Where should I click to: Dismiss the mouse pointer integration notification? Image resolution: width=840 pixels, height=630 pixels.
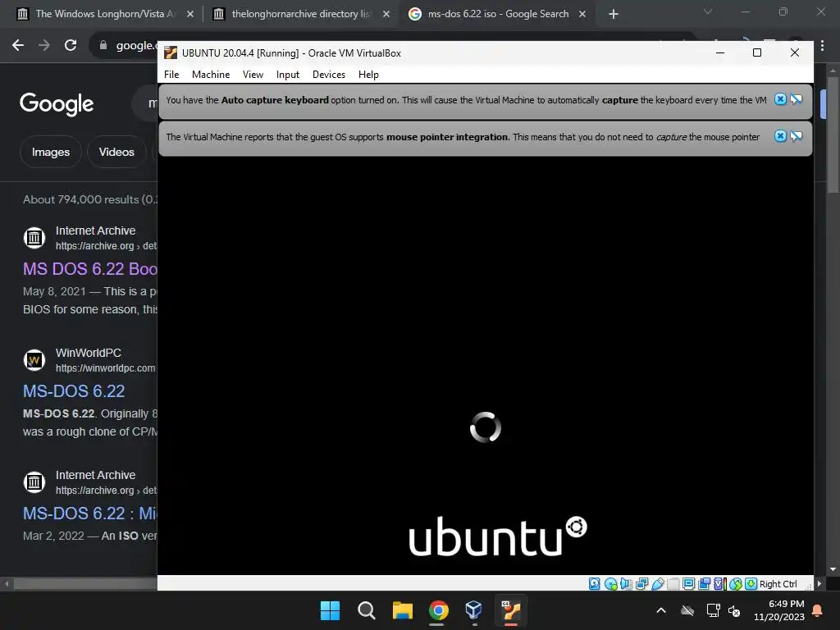[781, 136]
